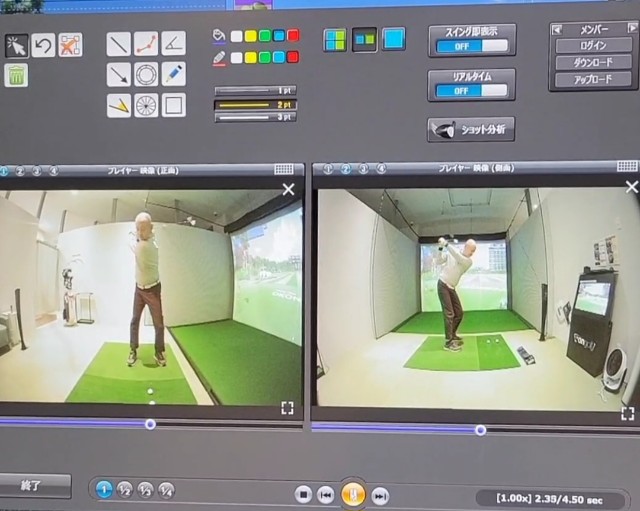The width and height of the screenshot is (640, 511).
Task: Select 1/3 playback speed
Action: pos(145,490)
